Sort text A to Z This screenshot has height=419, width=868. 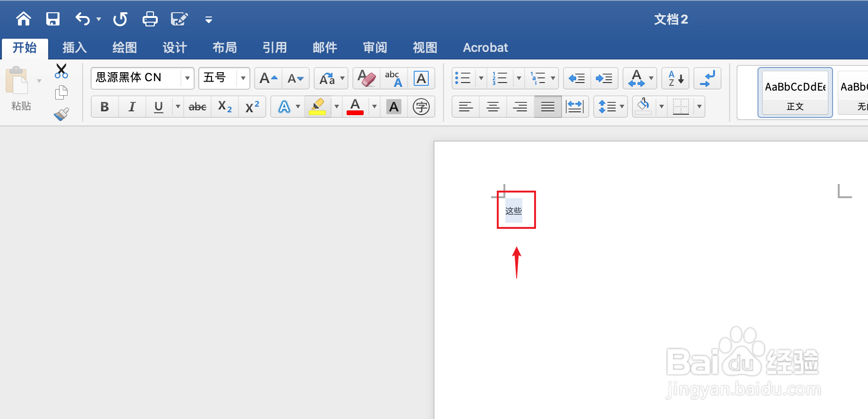point(675,78)
